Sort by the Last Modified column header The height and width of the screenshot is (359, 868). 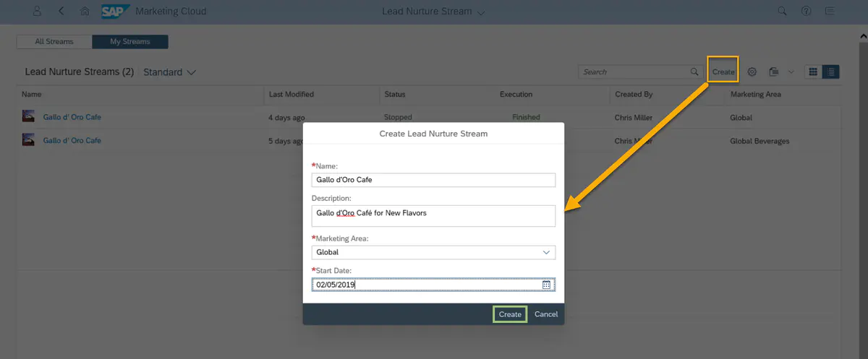pos(292,95)
